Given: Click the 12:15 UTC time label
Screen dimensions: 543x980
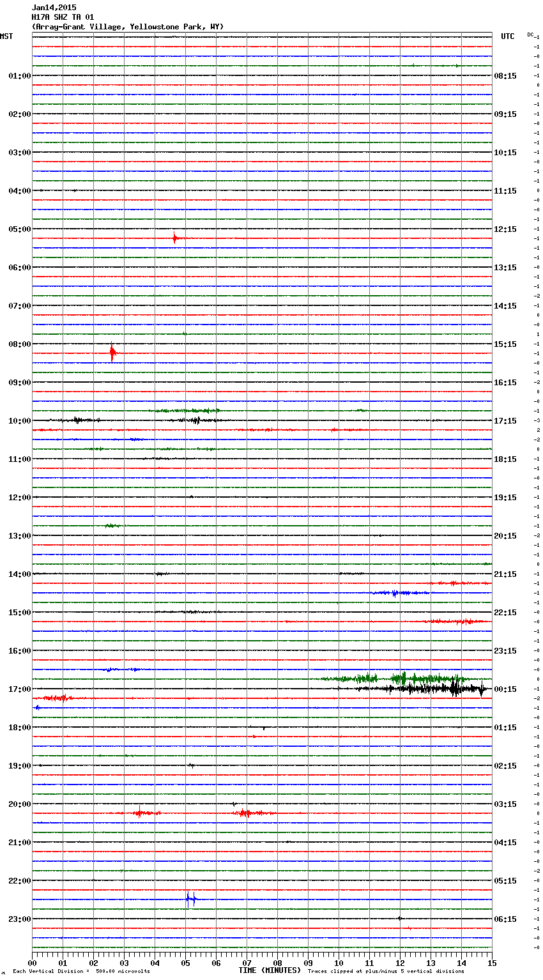Looking at the screenshot, I should [x=505, y=229].
